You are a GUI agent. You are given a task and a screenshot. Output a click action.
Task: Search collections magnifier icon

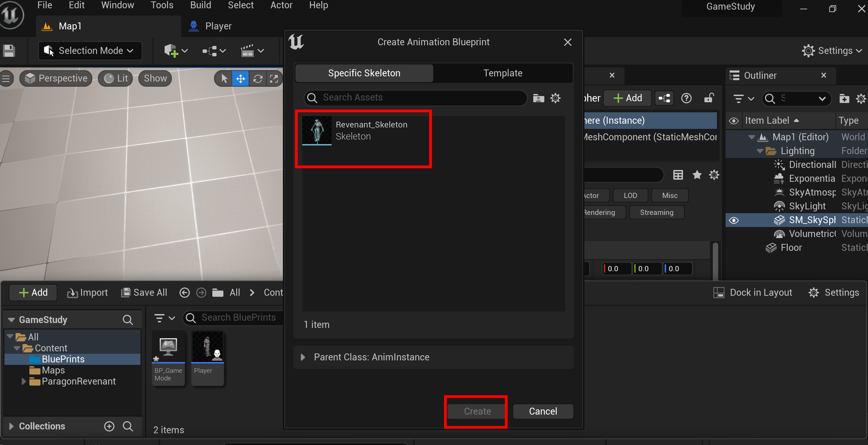[x=128, y=426]
